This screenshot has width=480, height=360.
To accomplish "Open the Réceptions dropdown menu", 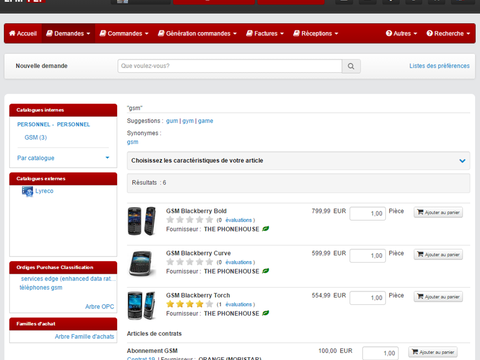I will (x=316, y=33).
